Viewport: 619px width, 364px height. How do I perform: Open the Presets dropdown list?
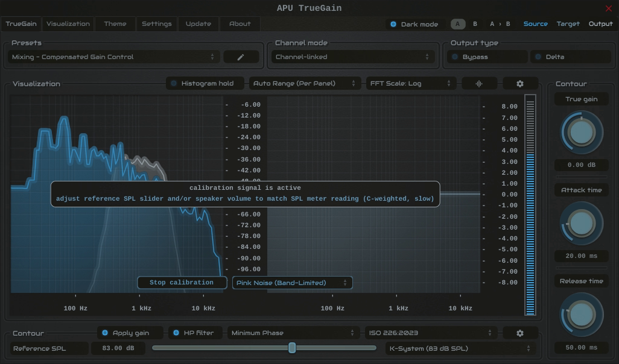pos(113,57)
